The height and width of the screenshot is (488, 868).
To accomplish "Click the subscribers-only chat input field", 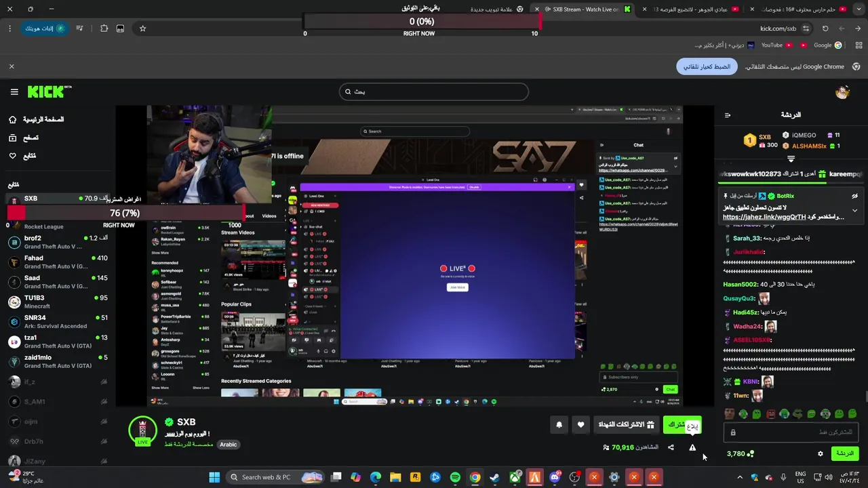I will [x=791, y=432].
